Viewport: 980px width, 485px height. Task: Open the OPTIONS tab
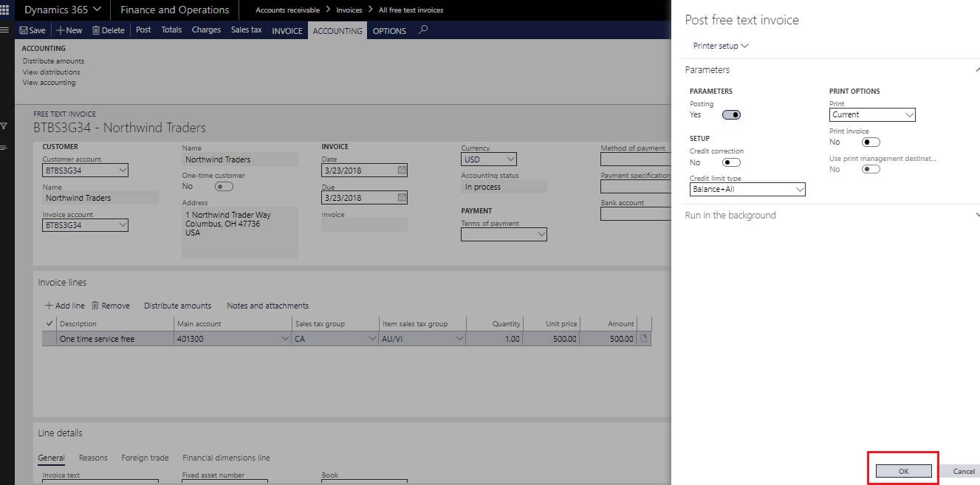(389, 31)
